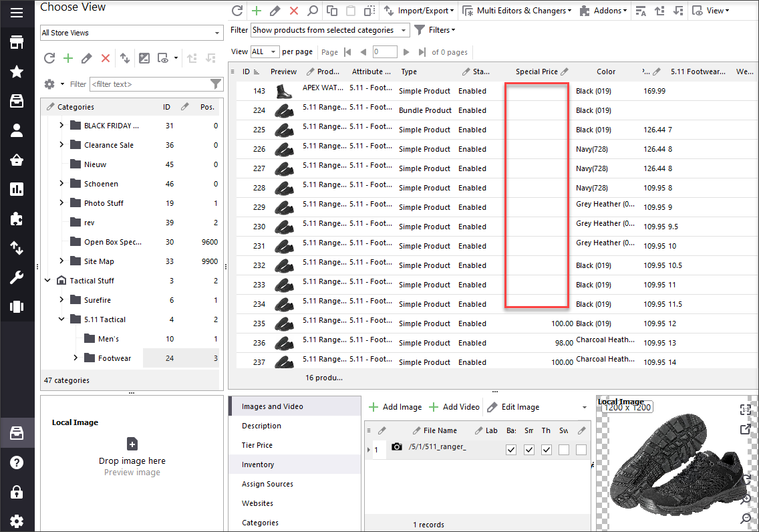Click the category filter text field
The width and height of the screenshot is (759, 532).
[150, 84]
